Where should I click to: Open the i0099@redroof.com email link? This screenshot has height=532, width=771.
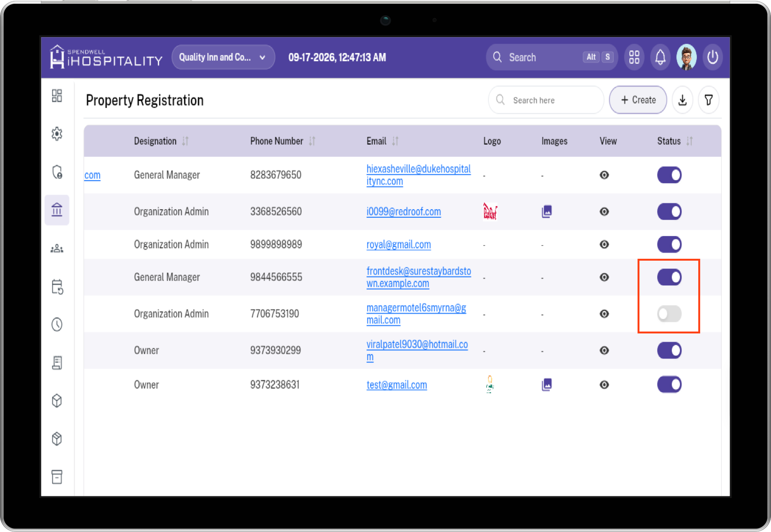pos(404,212)
